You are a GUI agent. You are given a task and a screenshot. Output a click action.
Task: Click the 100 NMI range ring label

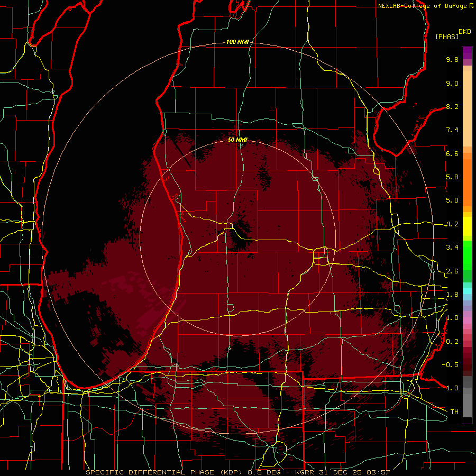[x=237, y=42]
